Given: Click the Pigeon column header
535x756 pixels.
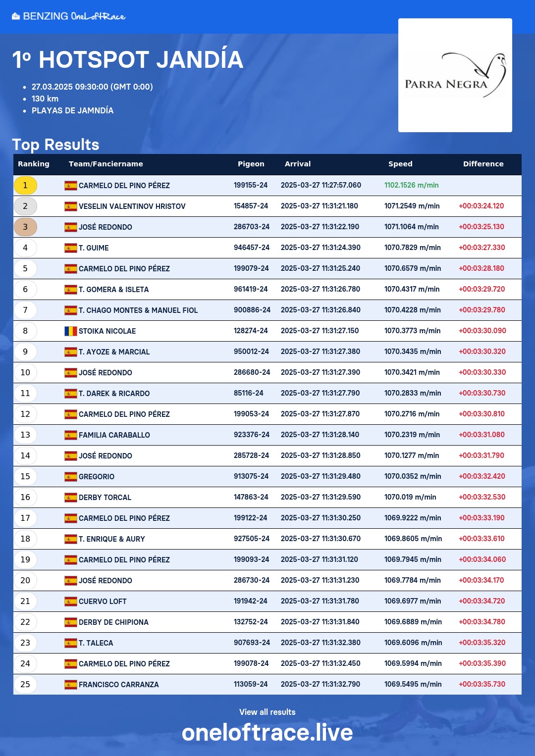Looking at the screenshot, I should 251,164.
